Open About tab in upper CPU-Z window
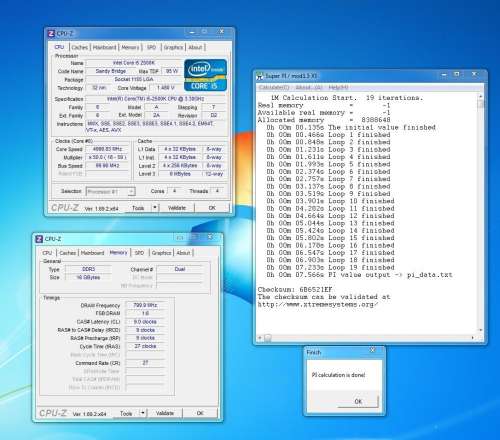 click(195, 47)
